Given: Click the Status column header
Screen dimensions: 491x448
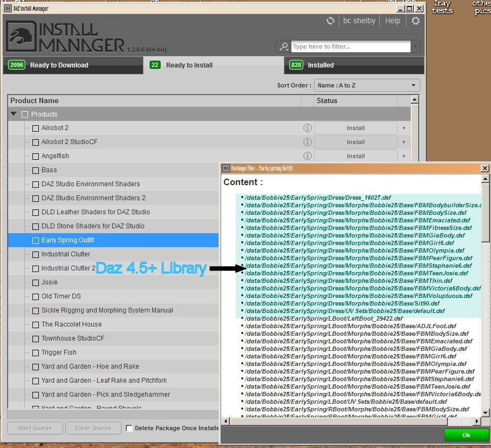Looking at the screenshot, I should click(x=356, y=100).
